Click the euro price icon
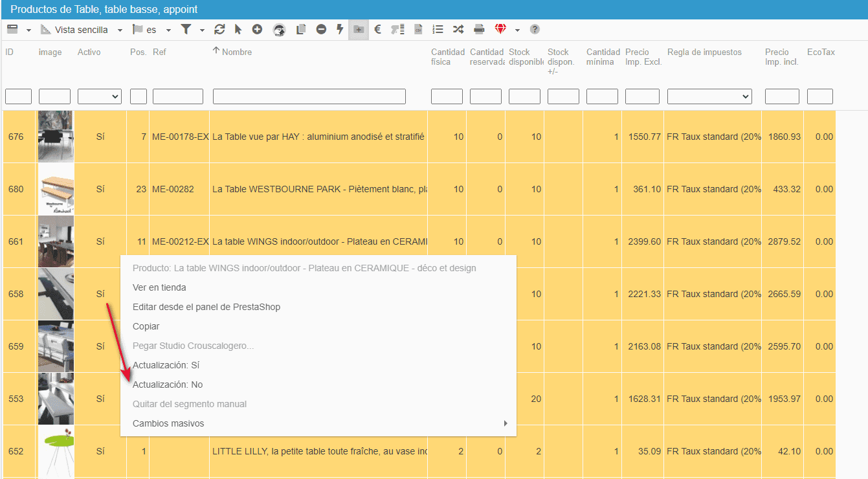868x479 pixels. 378,30
